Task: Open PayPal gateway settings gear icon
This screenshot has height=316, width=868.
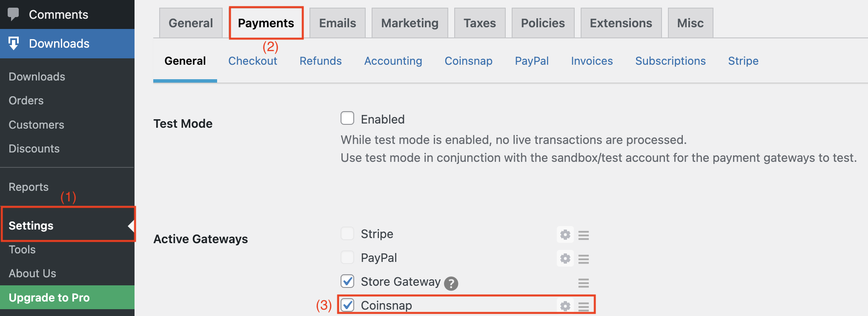Action: 565,259
